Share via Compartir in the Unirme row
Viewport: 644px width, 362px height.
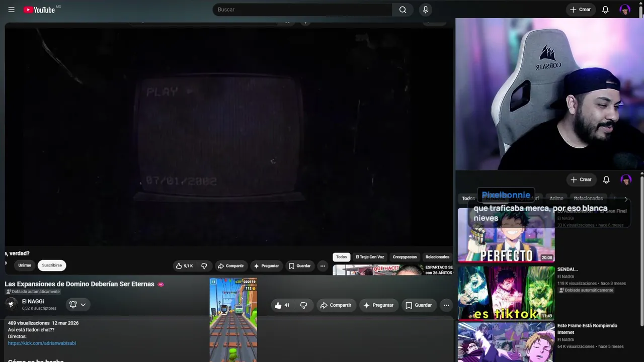click(230, 266)
